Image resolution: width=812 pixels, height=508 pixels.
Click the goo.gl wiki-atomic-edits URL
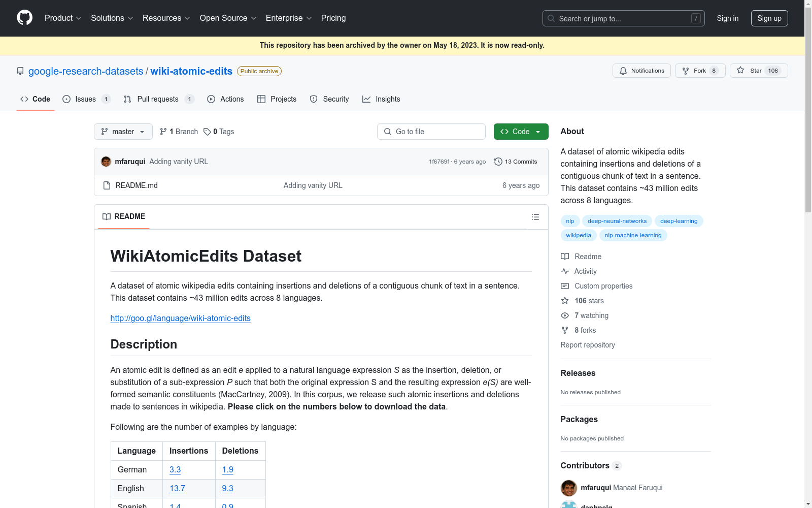[181, 318]
